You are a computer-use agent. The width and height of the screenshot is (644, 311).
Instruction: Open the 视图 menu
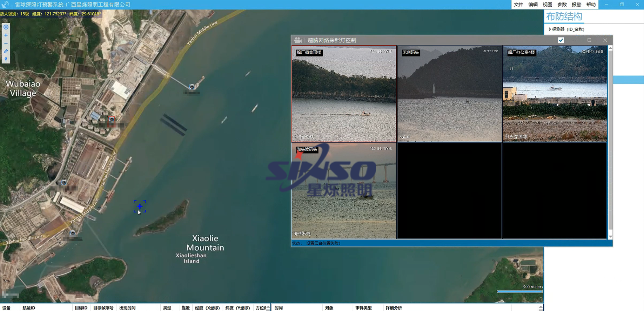pyautogui.click(x=547, y=5)
